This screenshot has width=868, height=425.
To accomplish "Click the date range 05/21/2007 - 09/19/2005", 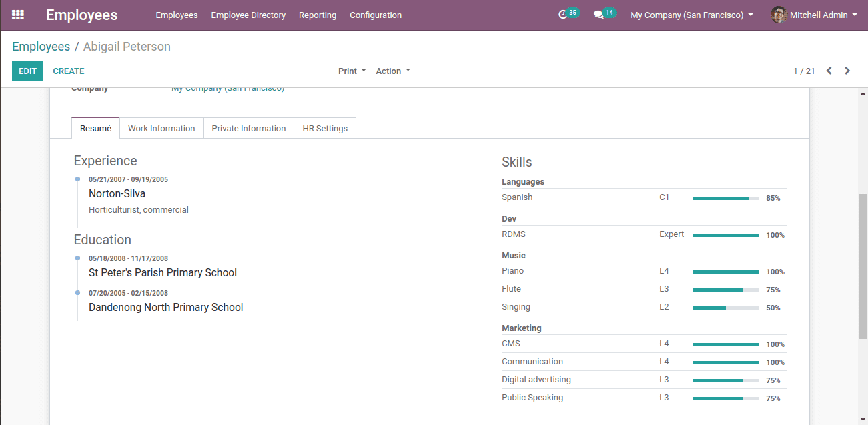I will tap(128, 179).
